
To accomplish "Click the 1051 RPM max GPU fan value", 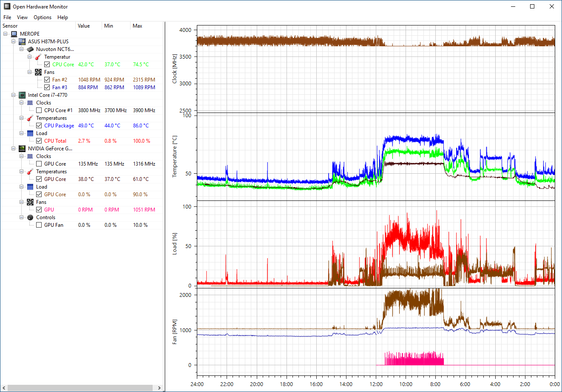I will [x=144, y=210].
